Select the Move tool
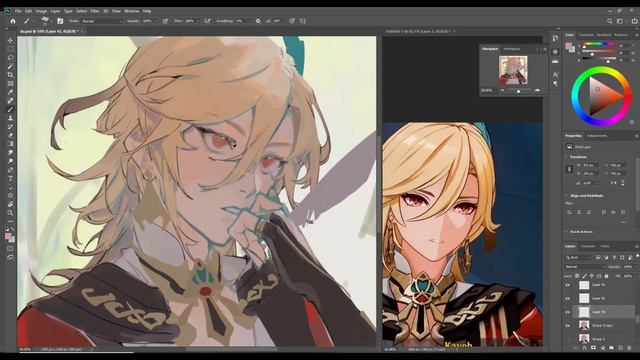 pyautogui.click(x=11, y=40)
